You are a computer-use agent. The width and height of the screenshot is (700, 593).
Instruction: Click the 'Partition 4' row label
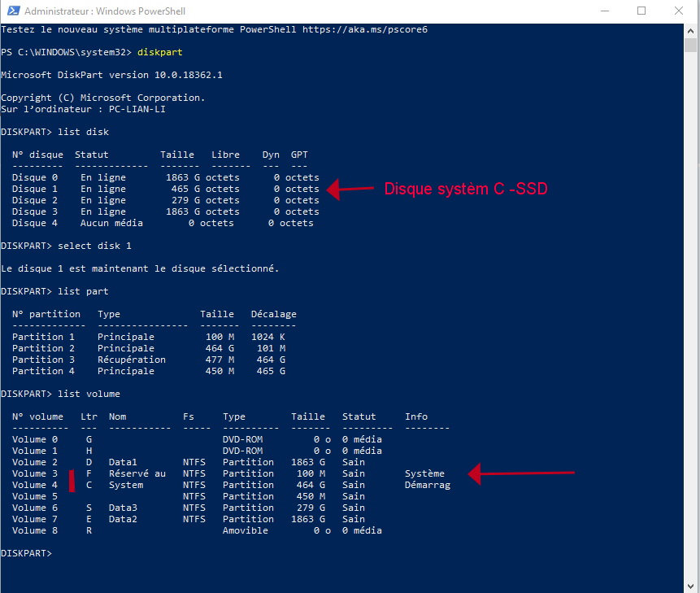43,371
